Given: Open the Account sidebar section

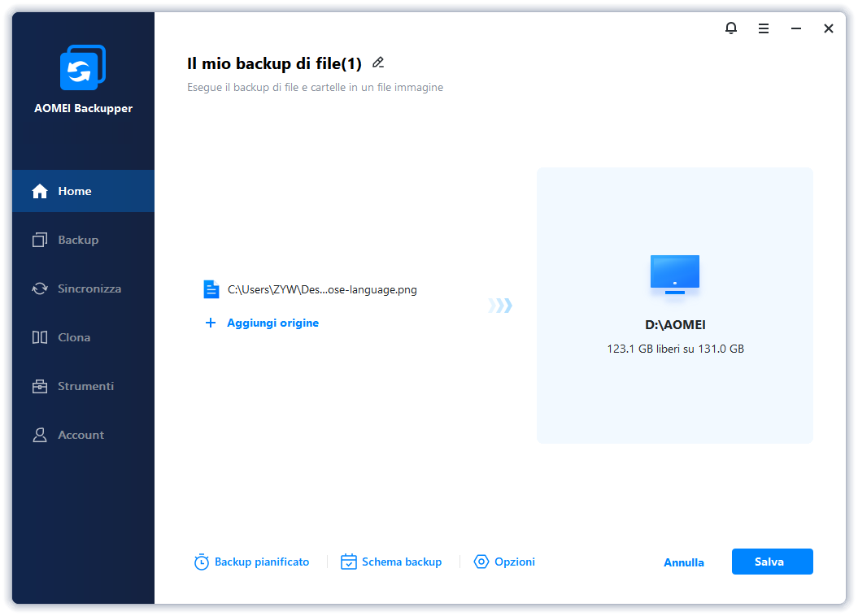Looking at the screenshot, I should pos(83,435).
